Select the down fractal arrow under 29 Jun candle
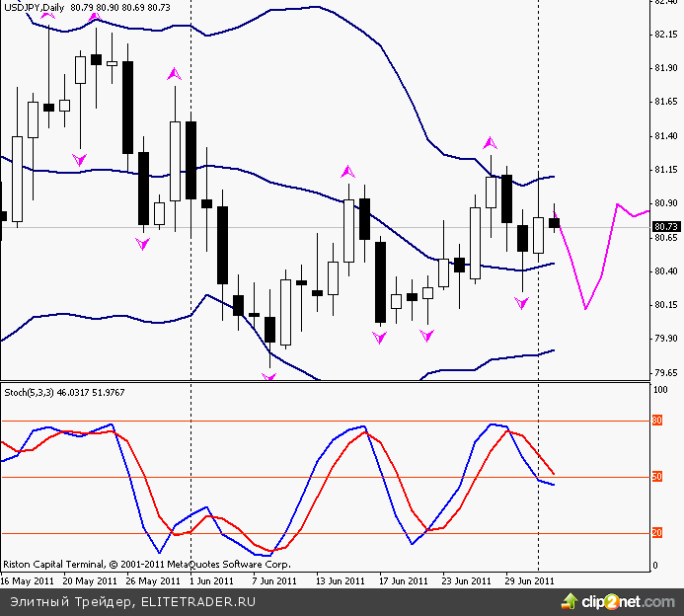The height and width of the screenshot is (616, 684). (521, 304)
